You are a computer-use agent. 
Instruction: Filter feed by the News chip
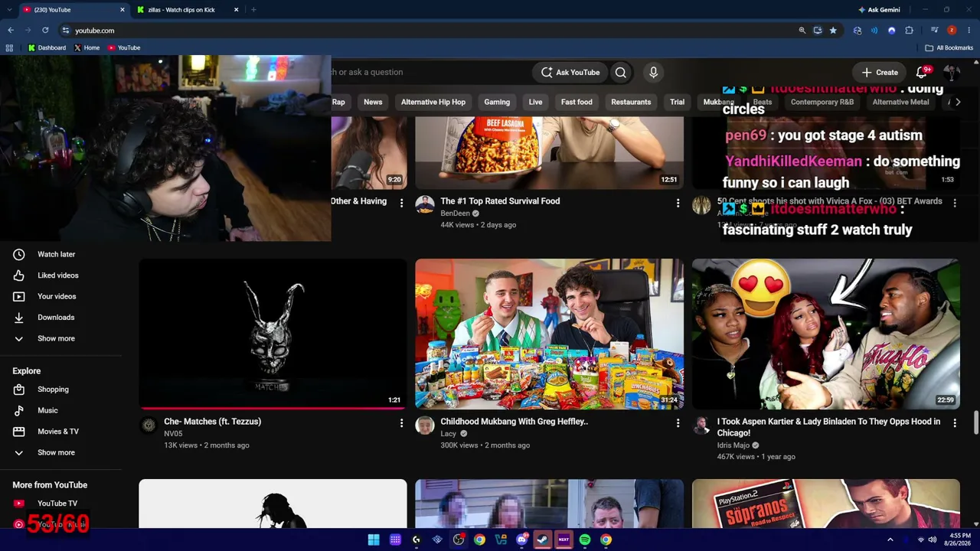point(373,102)
